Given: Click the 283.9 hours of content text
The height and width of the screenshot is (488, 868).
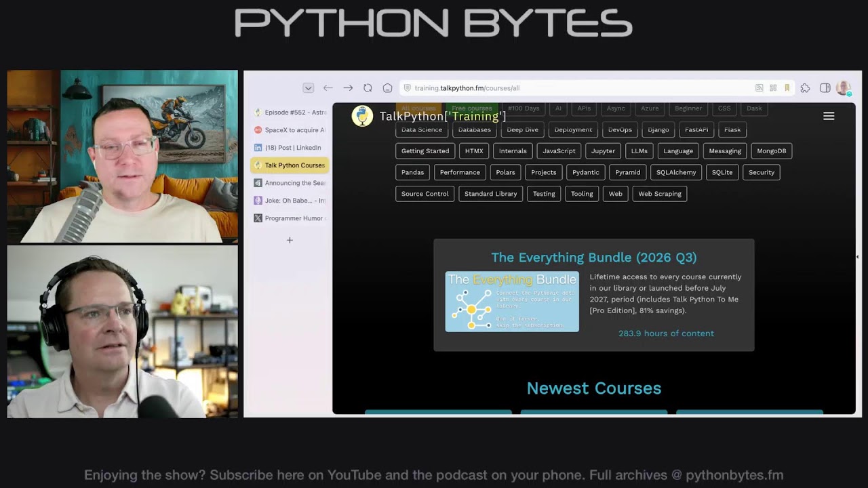Looking at the screenshot, I should point(666,333).
